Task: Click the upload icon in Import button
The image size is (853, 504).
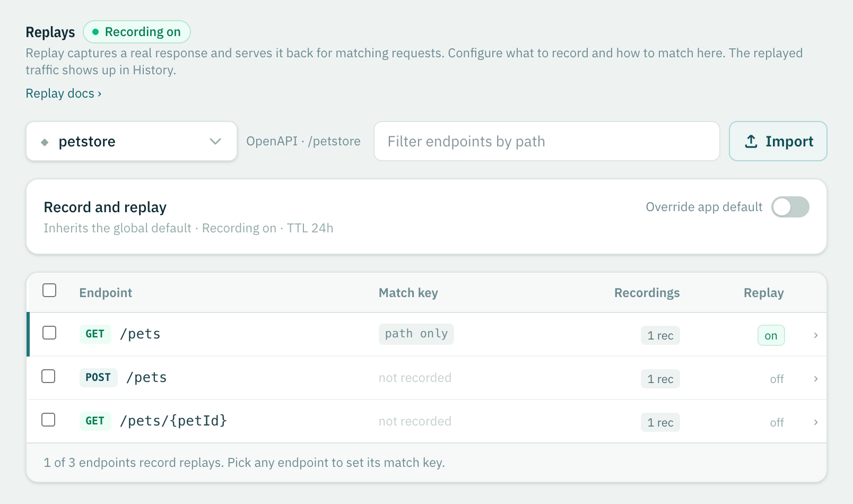Action: click(x=751, y=141)
